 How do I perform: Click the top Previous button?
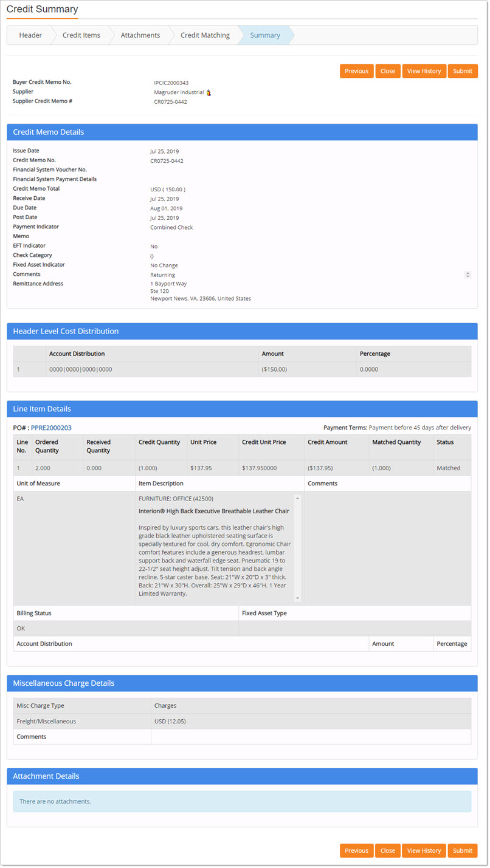[356, 70]
